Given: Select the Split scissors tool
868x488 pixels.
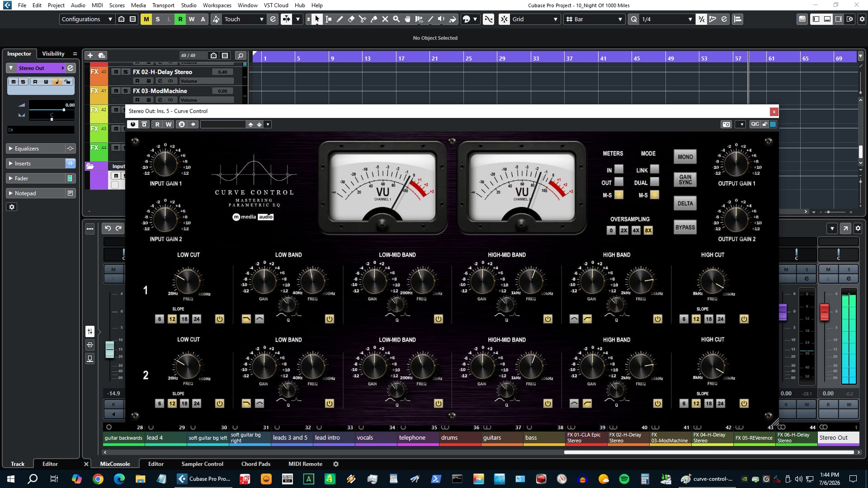Looking at the screenshot, I should [x=362, y=19].
